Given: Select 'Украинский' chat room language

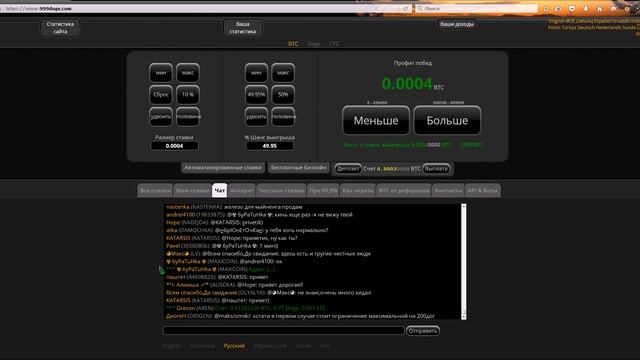Looking at the screenshot, I should (x=270, y=346).
